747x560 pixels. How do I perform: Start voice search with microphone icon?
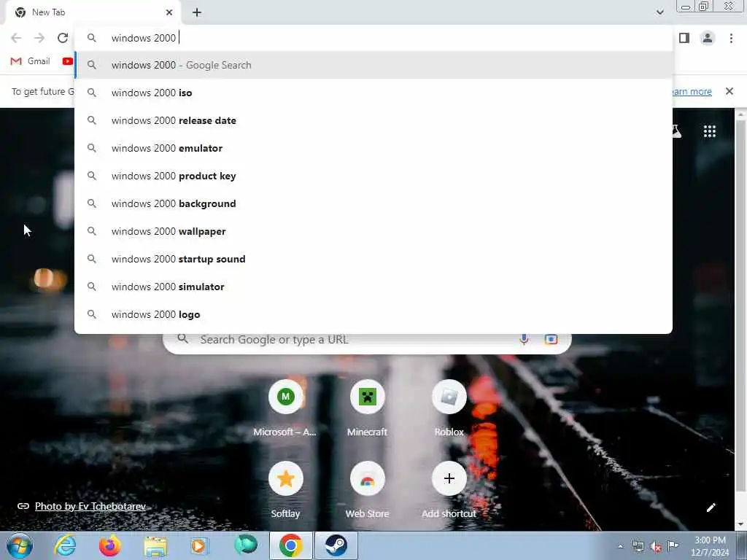pyautogui.click(x=524, y=339)
